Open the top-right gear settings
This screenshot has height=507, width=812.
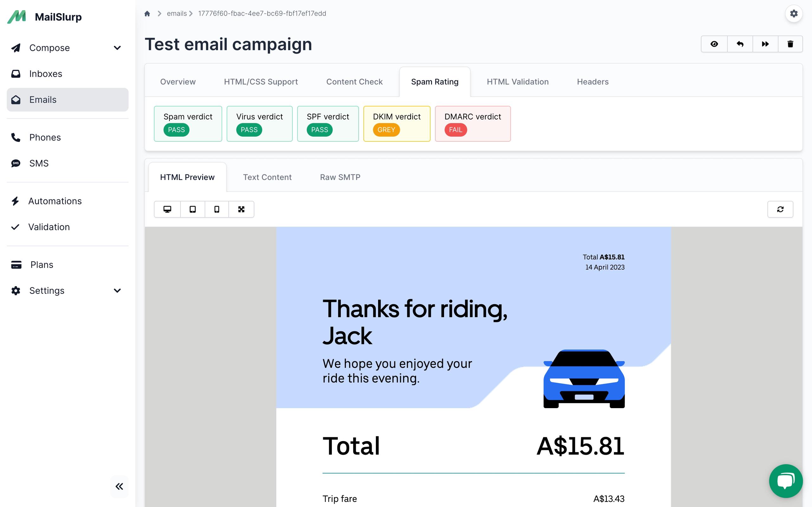(x=794, y=13)
